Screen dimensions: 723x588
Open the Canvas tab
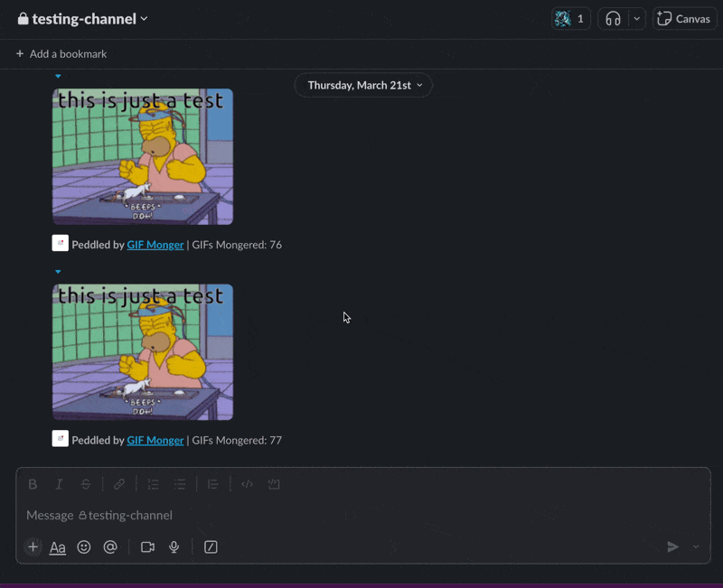(x=684, y=19)
